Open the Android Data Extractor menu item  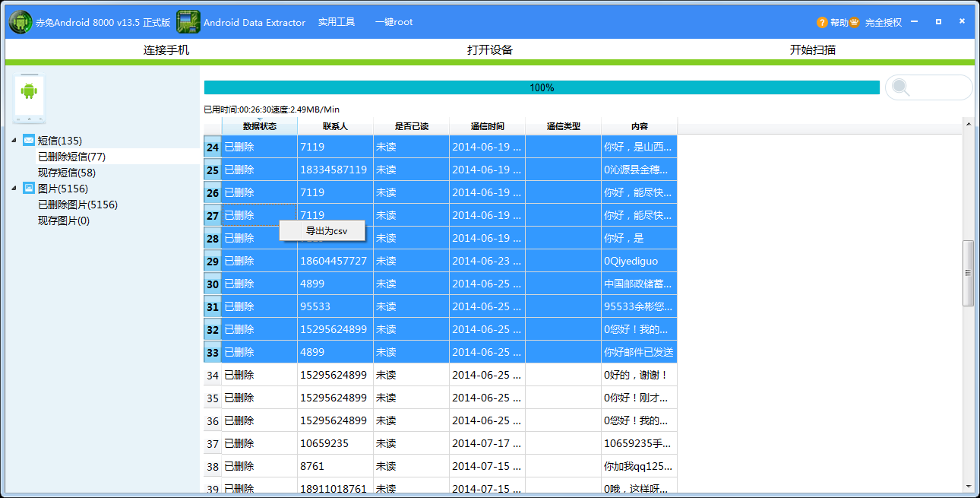tap(254, 22)
